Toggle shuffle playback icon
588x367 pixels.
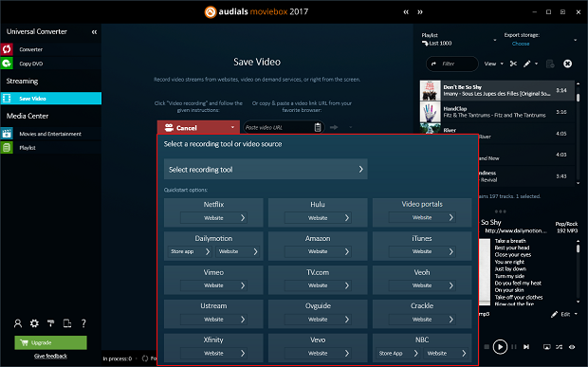tap(560, 347)
